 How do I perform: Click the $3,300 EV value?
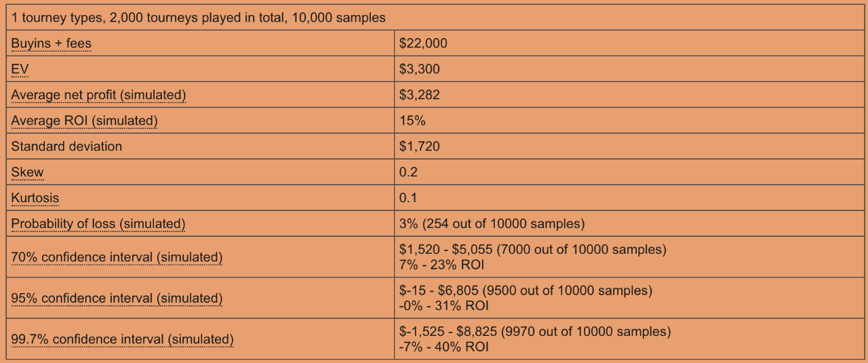point(419,69)
